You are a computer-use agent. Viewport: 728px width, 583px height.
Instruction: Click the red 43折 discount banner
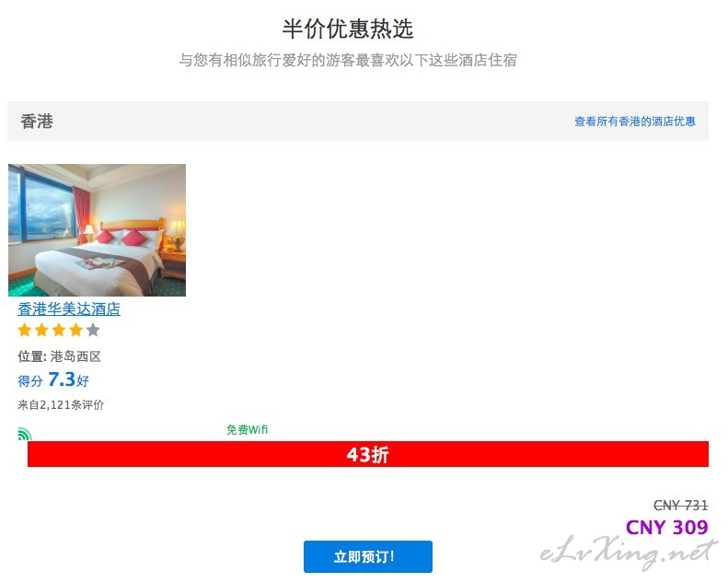click(x=368, y=454)
